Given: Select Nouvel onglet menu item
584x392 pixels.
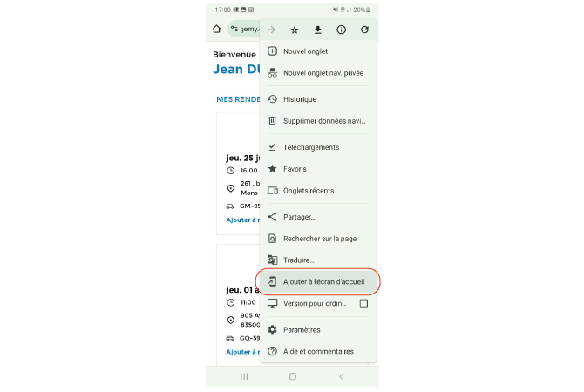Looking at the screenshot, I should tap(305, 51).
